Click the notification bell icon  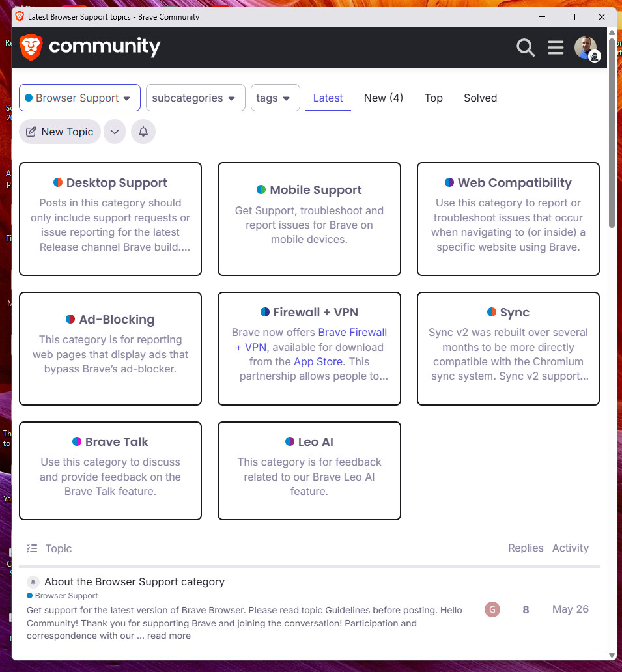tap(143, 132)
